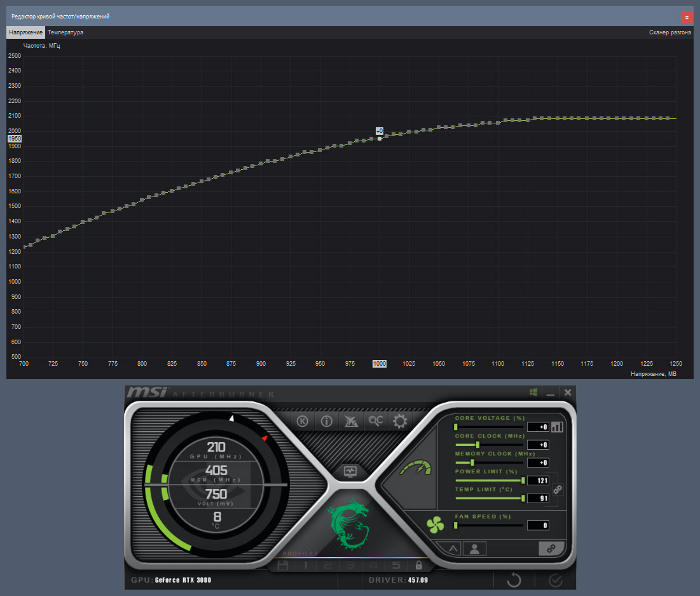Toggle the apply at Windows startup icon
Image resolution: width=700 pixels, height=596 pixels.
pos(533,392)
